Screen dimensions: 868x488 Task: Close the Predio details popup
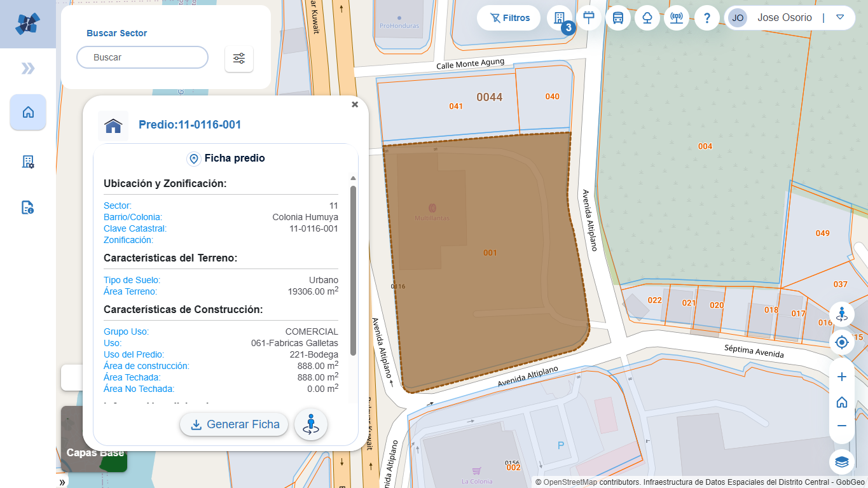coord(355,105)
